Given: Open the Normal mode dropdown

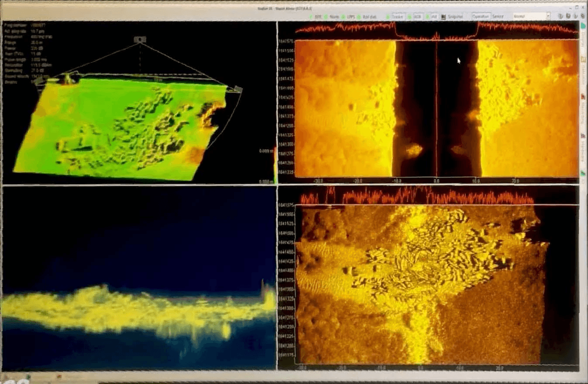Looking at the screenshot, I should (x=529, y=16).
